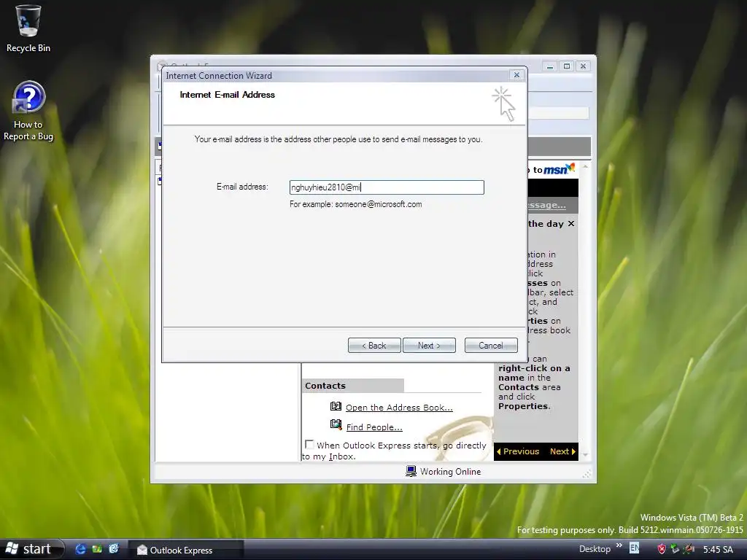This screenshot has height=560, width=747.
Task: Maximize the Outlook Express window
Action: point(566,66)
